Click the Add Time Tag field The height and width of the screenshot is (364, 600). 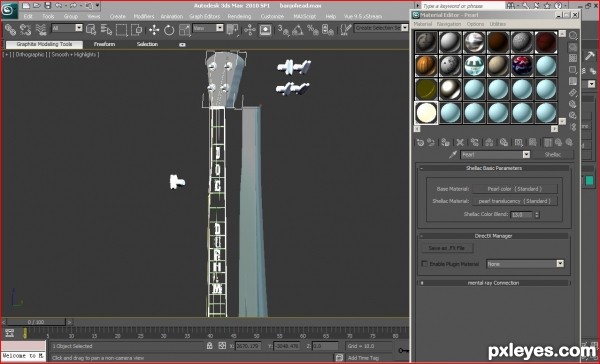click(363, 358)
